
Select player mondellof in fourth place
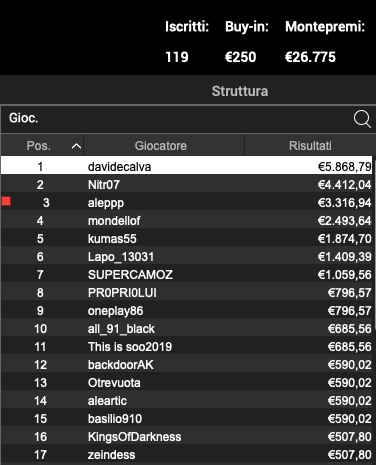187,220
